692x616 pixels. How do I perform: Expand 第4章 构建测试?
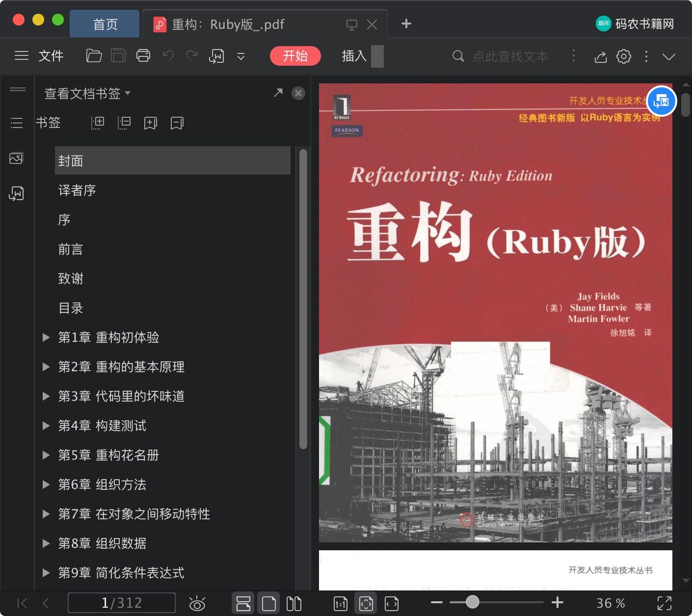click(46, 426)
